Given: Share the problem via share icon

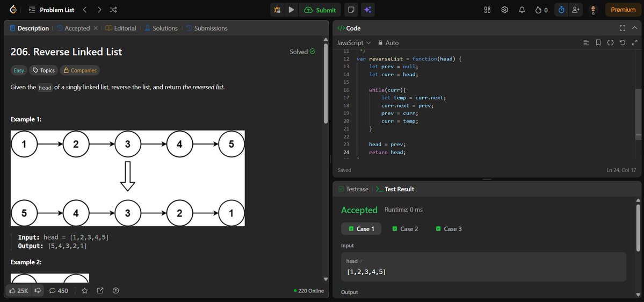Looking at the screenshot, I should 100,291.
